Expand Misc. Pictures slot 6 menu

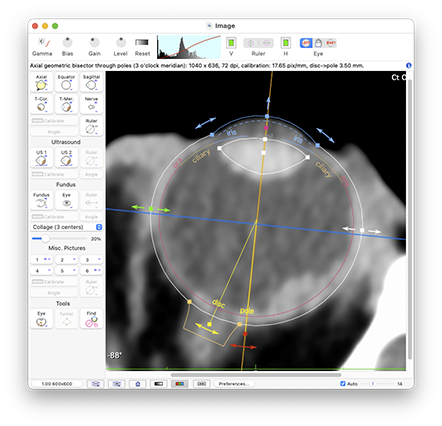click(91, 271)
